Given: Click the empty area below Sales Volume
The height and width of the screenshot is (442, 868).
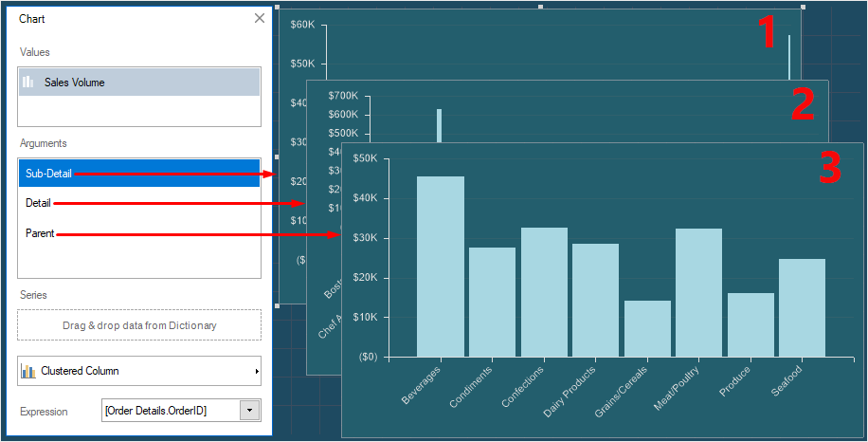Looking at the screenshot, I should tap(138, 111).
